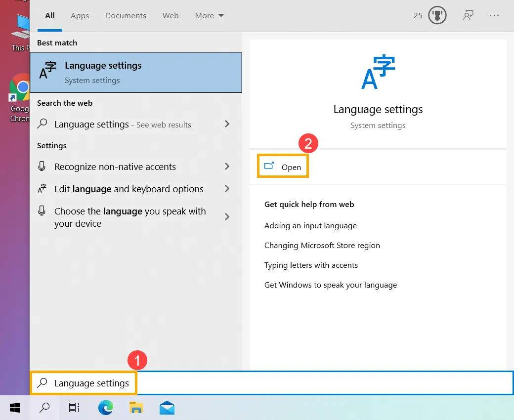The width and height of the screenshot is (514, 420).
Task: Switch to the Apps search tab
Action: click(80, 15)
